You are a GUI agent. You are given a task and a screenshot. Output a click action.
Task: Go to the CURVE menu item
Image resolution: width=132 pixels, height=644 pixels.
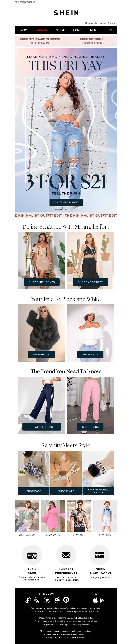click(60, 30)
